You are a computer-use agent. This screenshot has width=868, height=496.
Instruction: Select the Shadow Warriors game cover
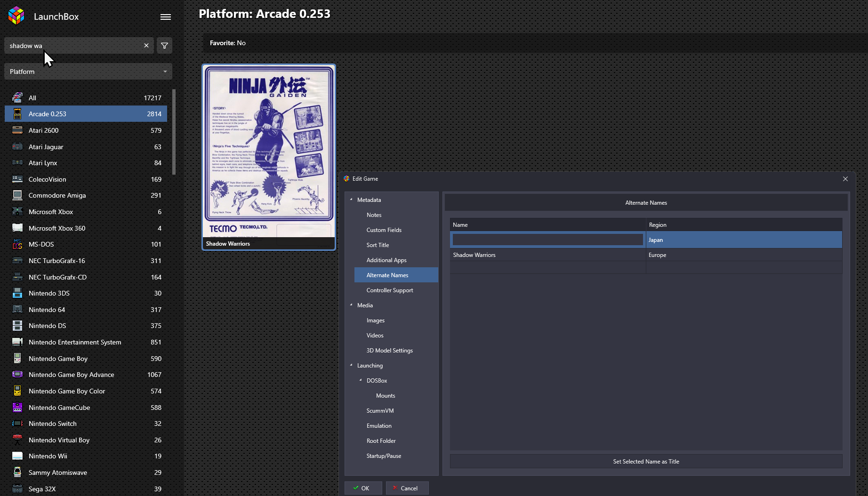[x=269, y=157]
